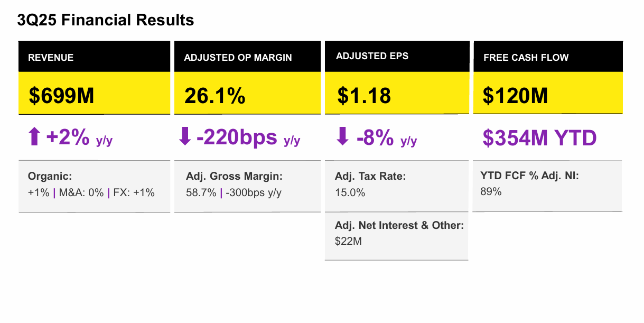Click the $354M YTD figure

click(x=539, y=138)
